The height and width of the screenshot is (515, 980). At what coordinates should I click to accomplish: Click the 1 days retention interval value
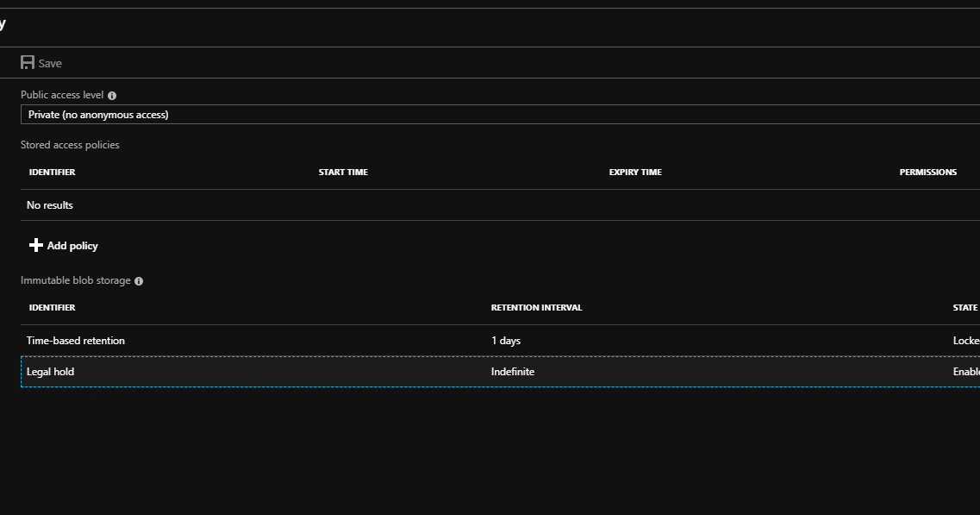[507, 341]
